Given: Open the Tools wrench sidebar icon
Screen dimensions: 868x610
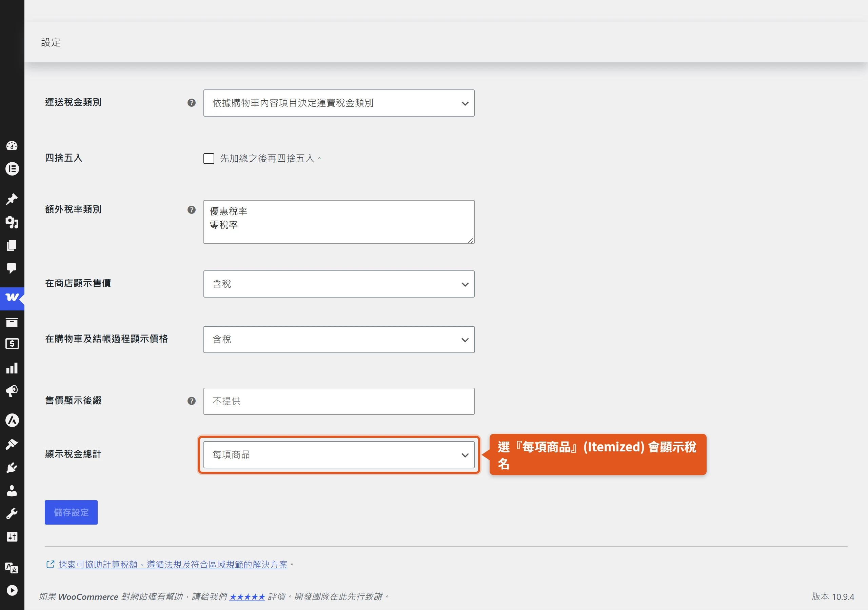Looking at the screenshot, I should pyautogui.click(x=12, y=514).
